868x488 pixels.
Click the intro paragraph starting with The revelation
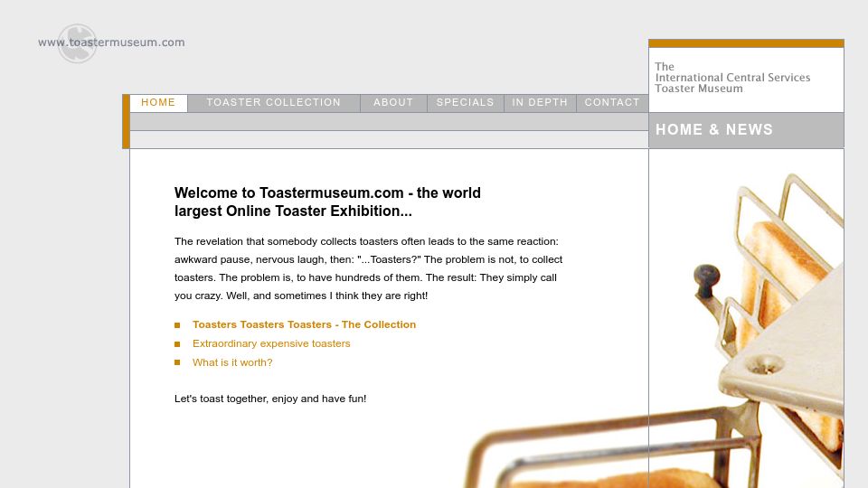point(368,269)
